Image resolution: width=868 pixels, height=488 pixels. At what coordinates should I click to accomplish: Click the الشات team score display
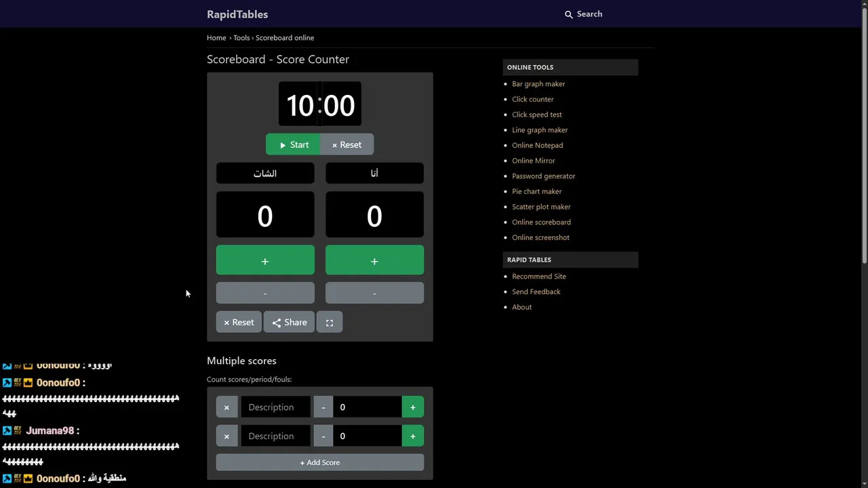click(x=265, y=216)
